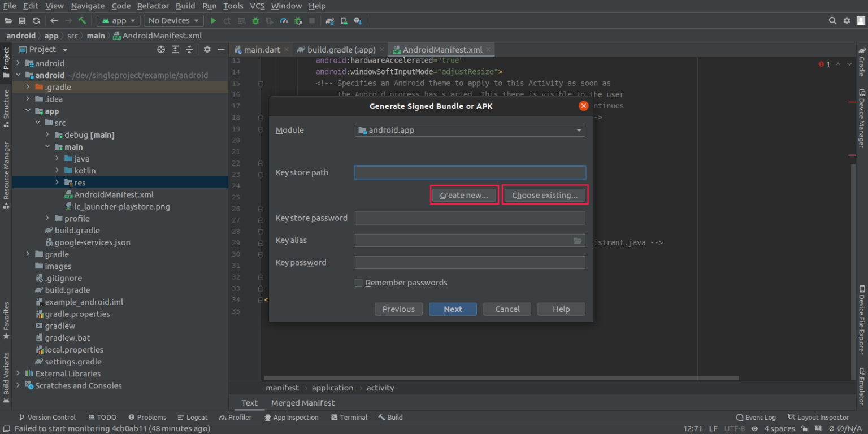Open the SDK Manager icon
Viewport: 868px width, 434px height.
tap(358, 21)
